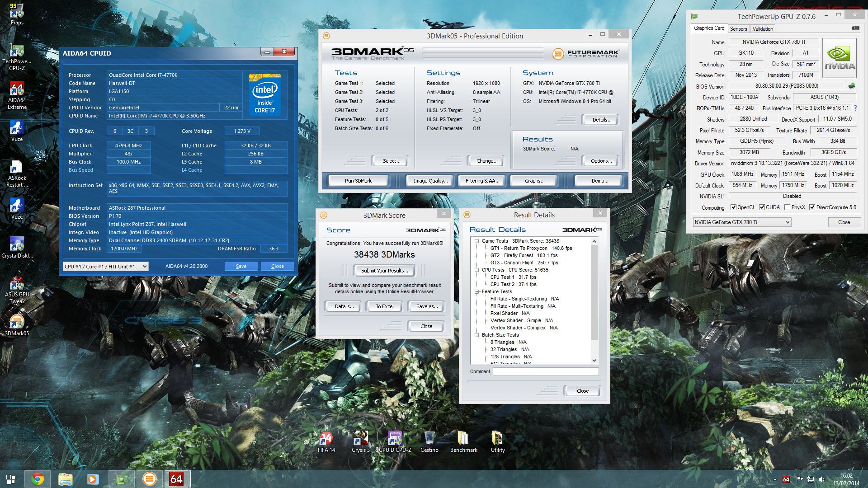Enable the PhysX checkbox in GPU-Z
The image size is (868, 488).
point(788,207)
